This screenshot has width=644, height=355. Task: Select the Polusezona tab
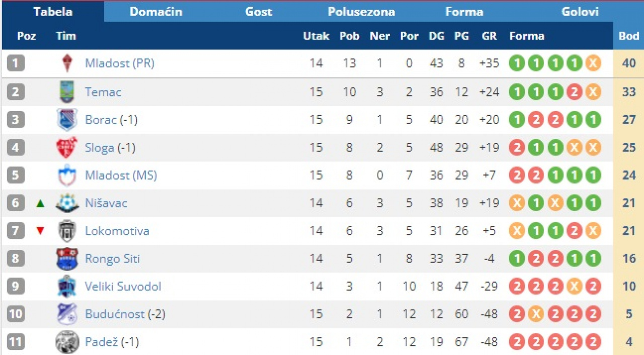361,12
